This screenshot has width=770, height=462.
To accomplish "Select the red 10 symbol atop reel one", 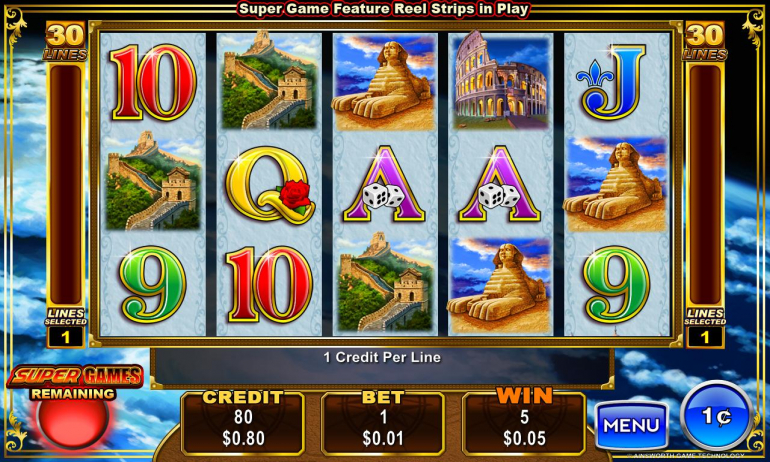I will point(153,82).
